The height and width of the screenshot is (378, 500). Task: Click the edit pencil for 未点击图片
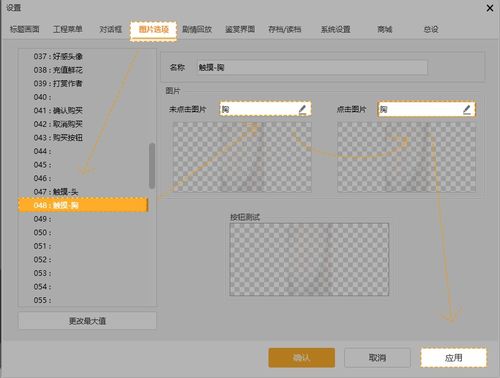[x=302, y=109]
